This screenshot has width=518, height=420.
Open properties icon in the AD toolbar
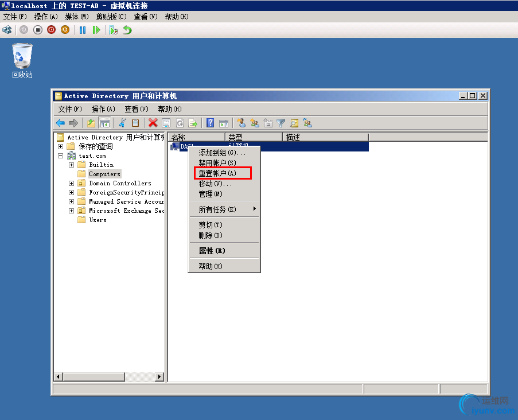(166, 123)
